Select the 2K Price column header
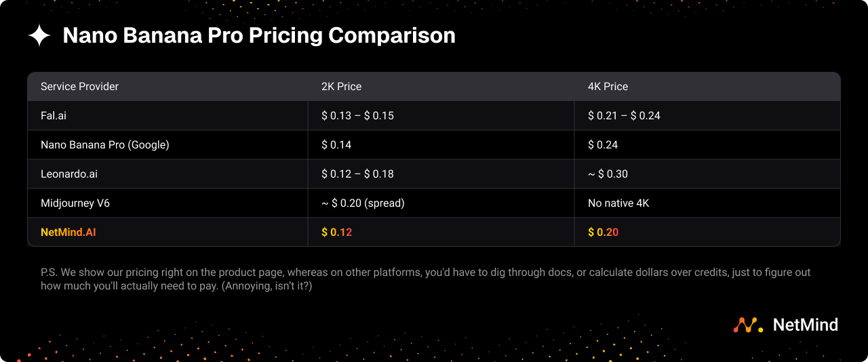868x362 pixels. click(341, 87)
